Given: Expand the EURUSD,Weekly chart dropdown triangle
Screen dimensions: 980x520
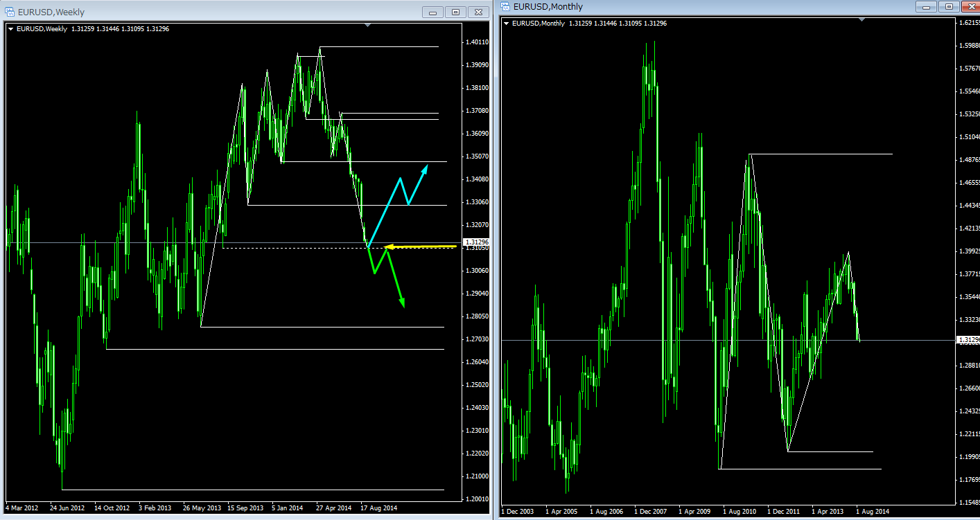Looking at the screenshot, I should pos(10,29).
